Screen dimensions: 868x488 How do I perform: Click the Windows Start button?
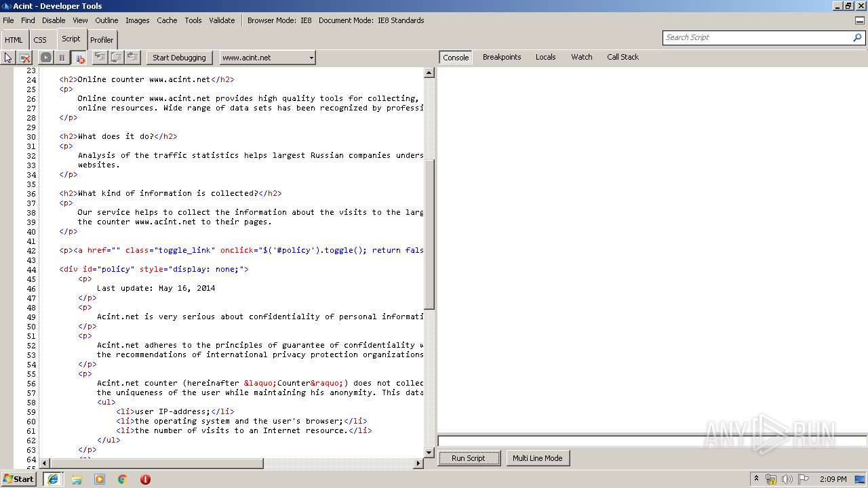[x=18, y=479]
